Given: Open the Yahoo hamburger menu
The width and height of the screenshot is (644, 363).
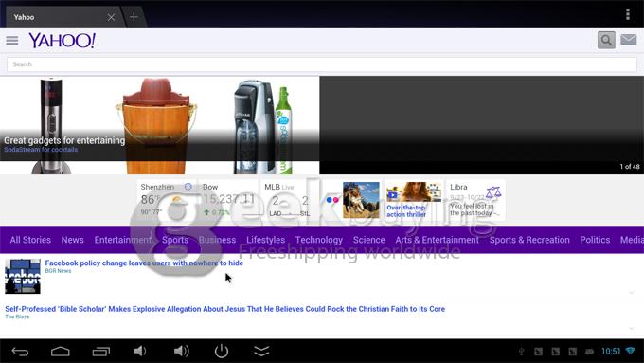Looking at the screenshot, I should click(12, 41).
